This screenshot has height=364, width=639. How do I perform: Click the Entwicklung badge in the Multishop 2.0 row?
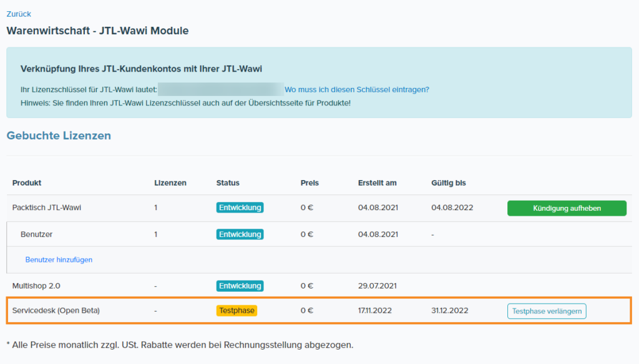240,285
